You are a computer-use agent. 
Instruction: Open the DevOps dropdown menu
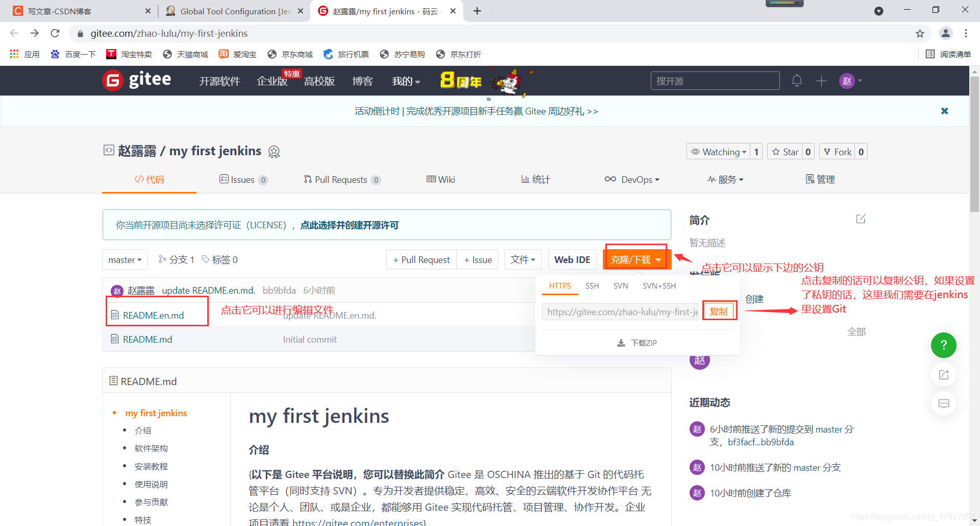click(x=632, y=179)
